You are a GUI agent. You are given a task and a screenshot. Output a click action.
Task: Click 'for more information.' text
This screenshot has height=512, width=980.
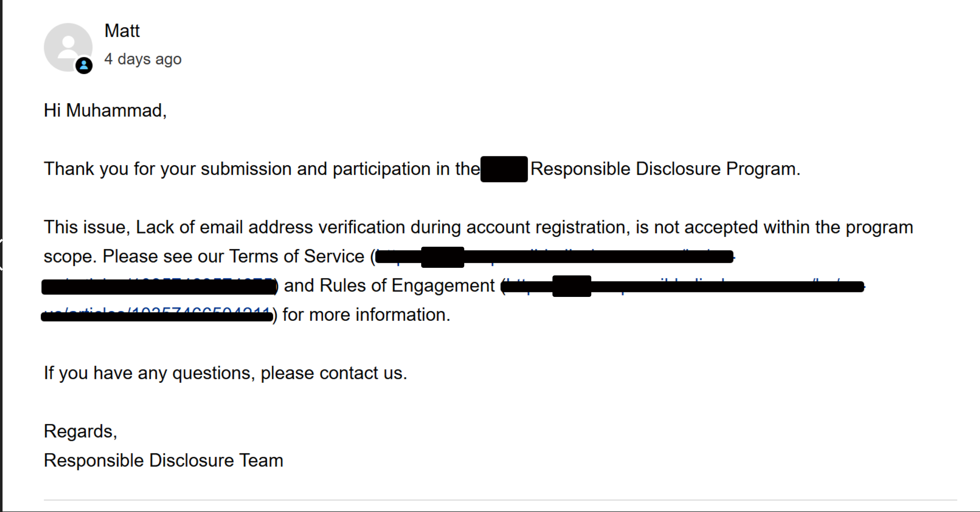pos(366,315)
